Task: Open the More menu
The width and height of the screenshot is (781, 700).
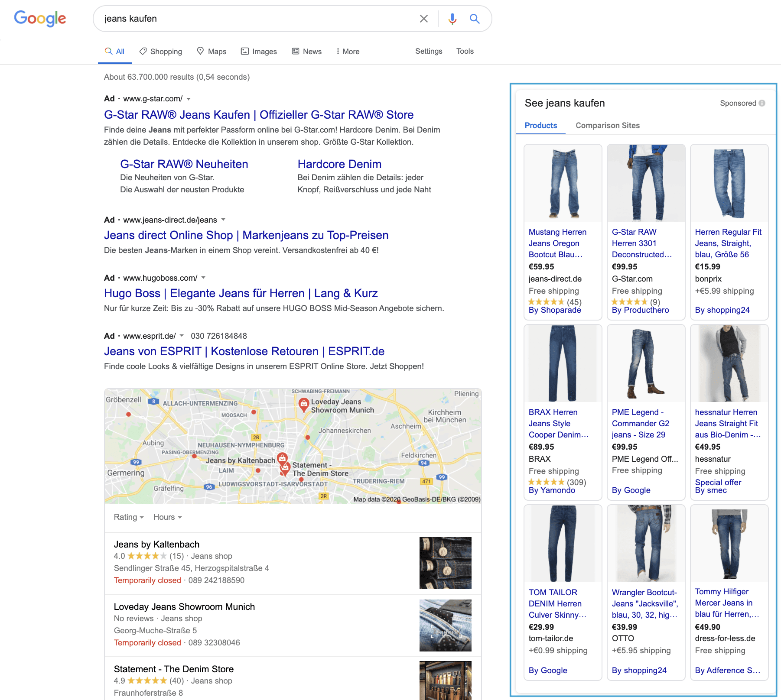Action: [x=348, y=52]
